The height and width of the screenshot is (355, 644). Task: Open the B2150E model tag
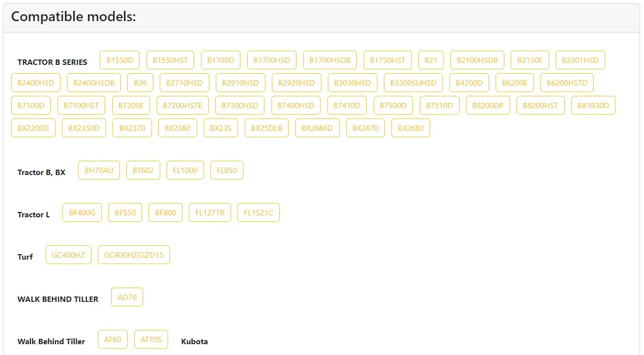(x=530, y=60)
